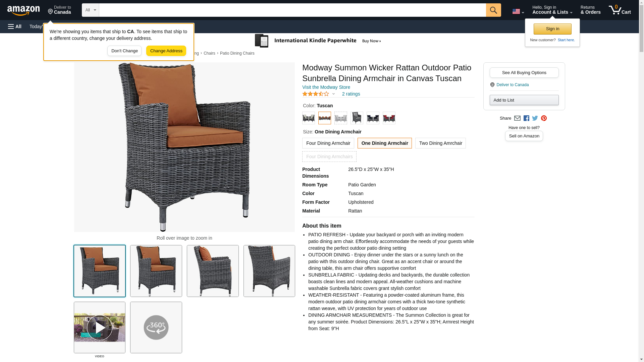644x362 pixels.
Task: Click the Amazon logo
Action: point(23,10)
